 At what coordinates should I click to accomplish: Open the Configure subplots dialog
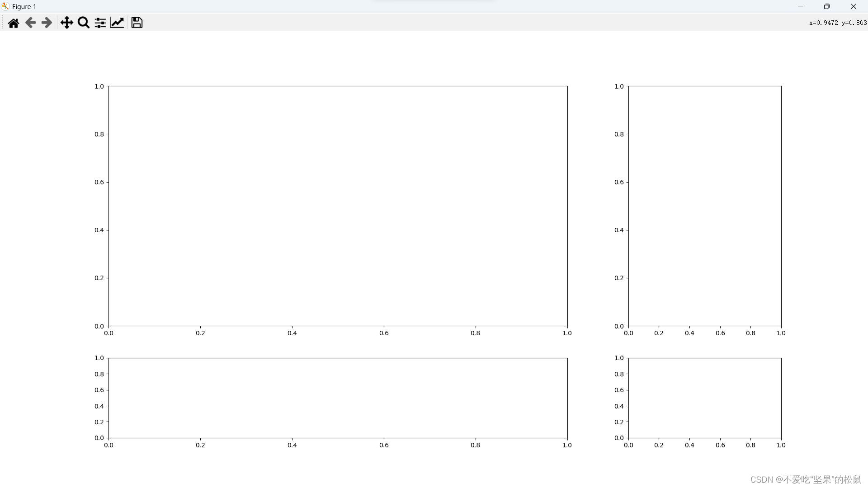pos(100,23)
